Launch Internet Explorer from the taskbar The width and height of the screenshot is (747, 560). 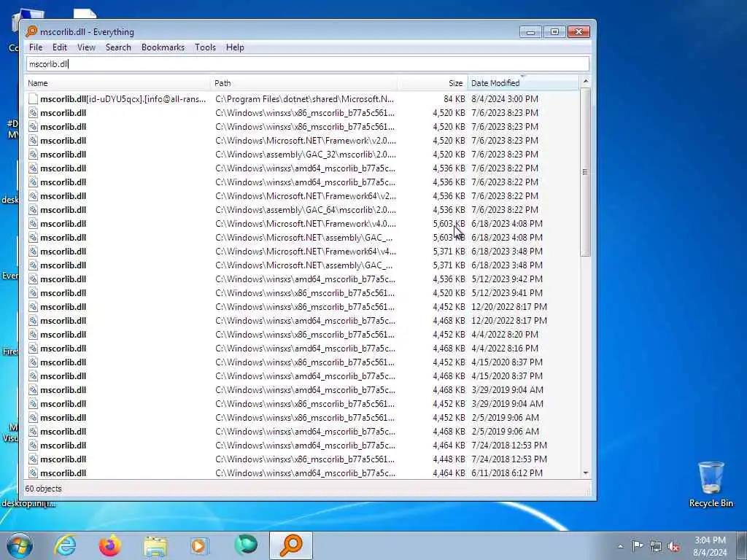65,545
